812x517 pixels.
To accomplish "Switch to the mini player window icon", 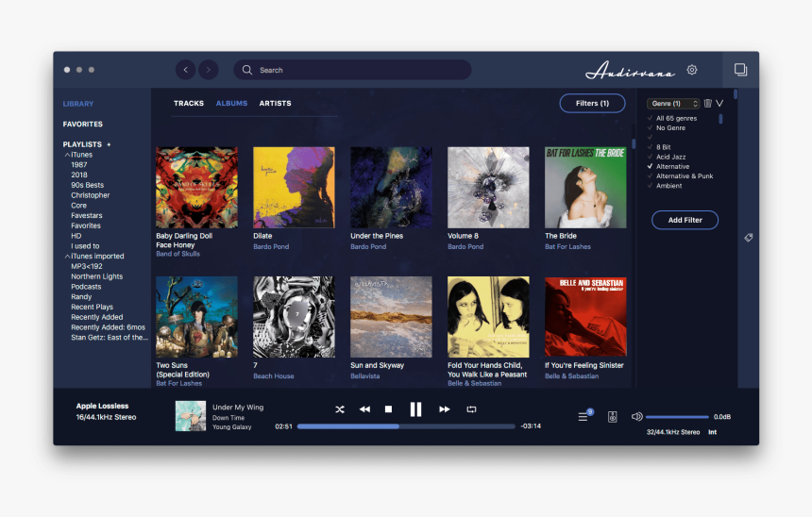I will pos(740,70).
